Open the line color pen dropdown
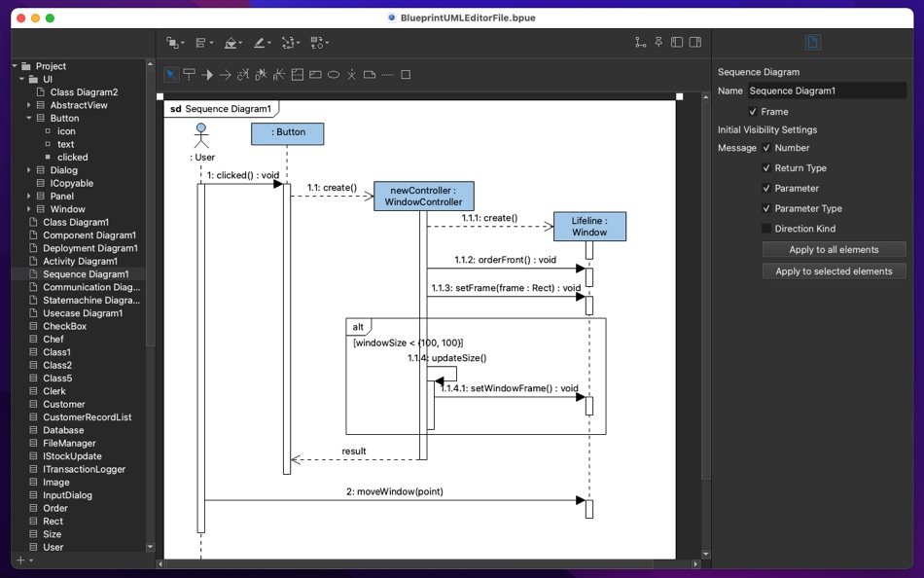This screenshot has width=924, height=578. click(x=263, y=43)
